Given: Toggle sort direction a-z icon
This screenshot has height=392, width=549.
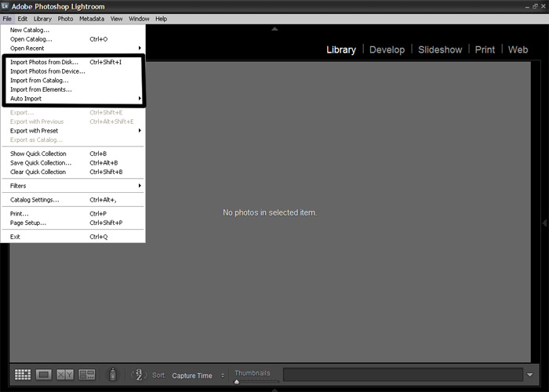Looking at the screenshot, I should pyautogui.click(x=139, y=375).
